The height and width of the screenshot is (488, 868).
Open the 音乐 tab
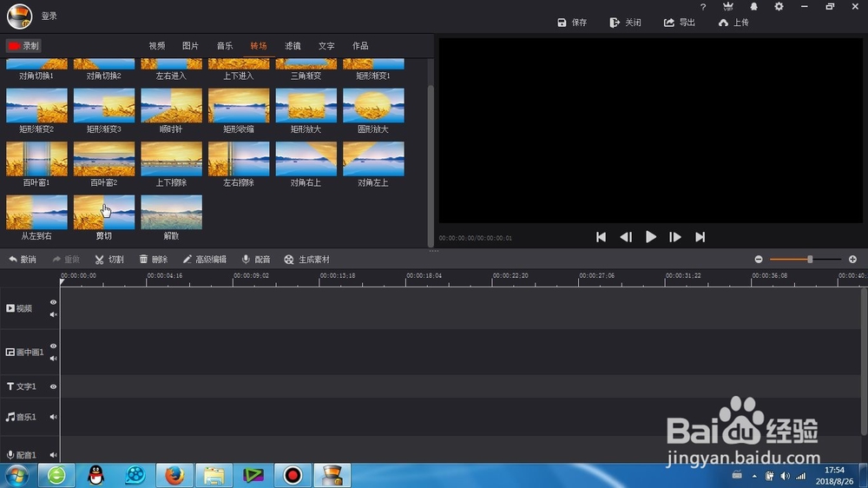(224, 46)
